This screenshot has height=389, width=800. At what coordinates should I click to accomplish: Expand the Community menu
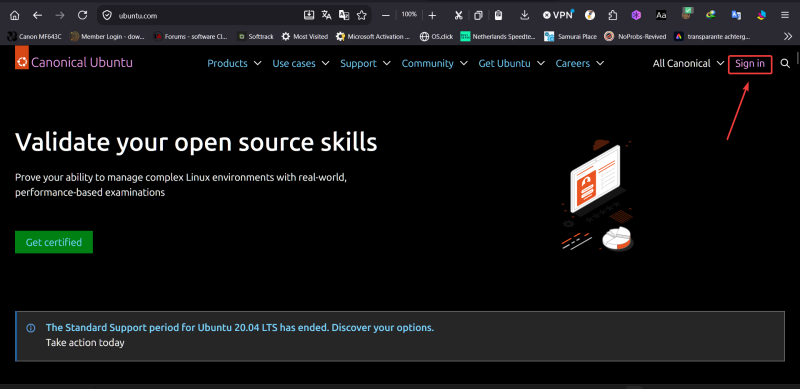coord(434,63)
